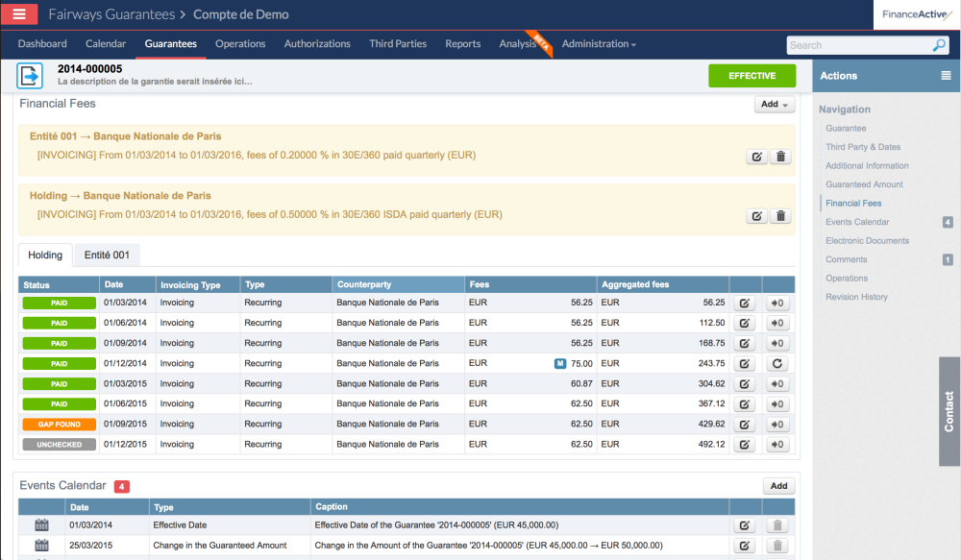961x560 pixels.
Task: Add a new Events Calendar entry
Action: [779, 486]
